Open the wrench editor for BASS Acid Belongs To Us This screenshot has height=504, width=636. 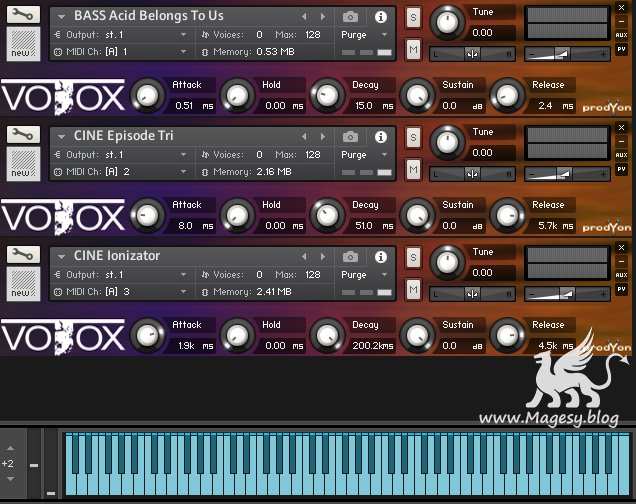(x=23, y=15)
